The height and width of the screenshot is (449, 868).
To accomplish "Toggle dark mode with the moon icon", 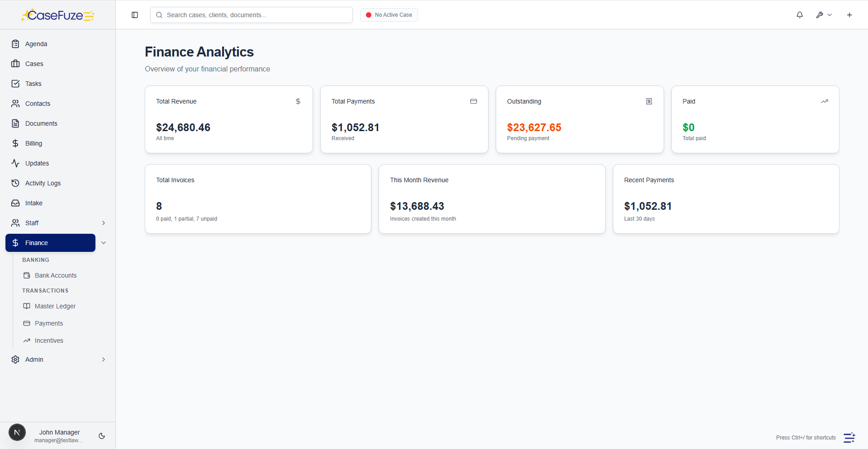I will 101,436.
